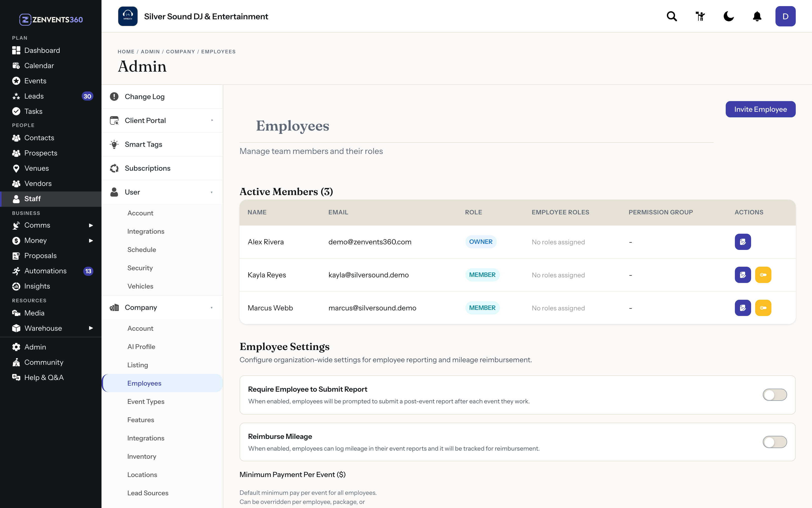Click marcus@silversound.demo email cell
The image size is (812, 508).
point(372,308)
